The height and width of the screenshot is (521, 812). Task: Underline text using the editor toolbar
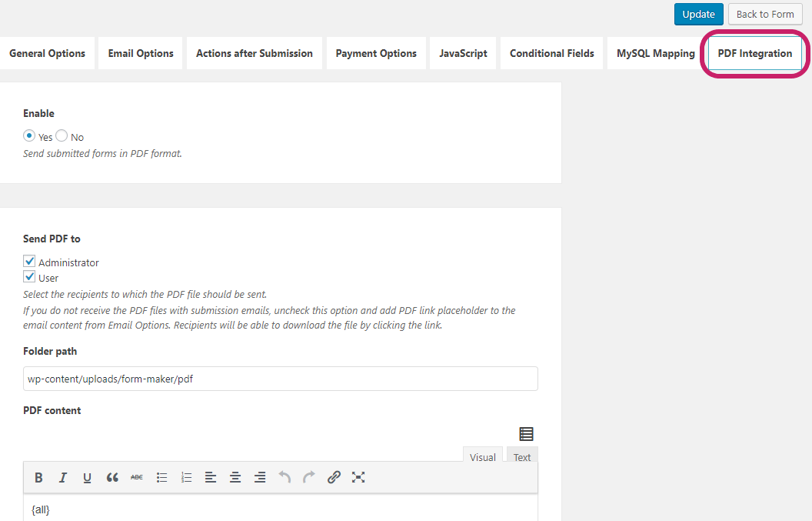(87, 477)
